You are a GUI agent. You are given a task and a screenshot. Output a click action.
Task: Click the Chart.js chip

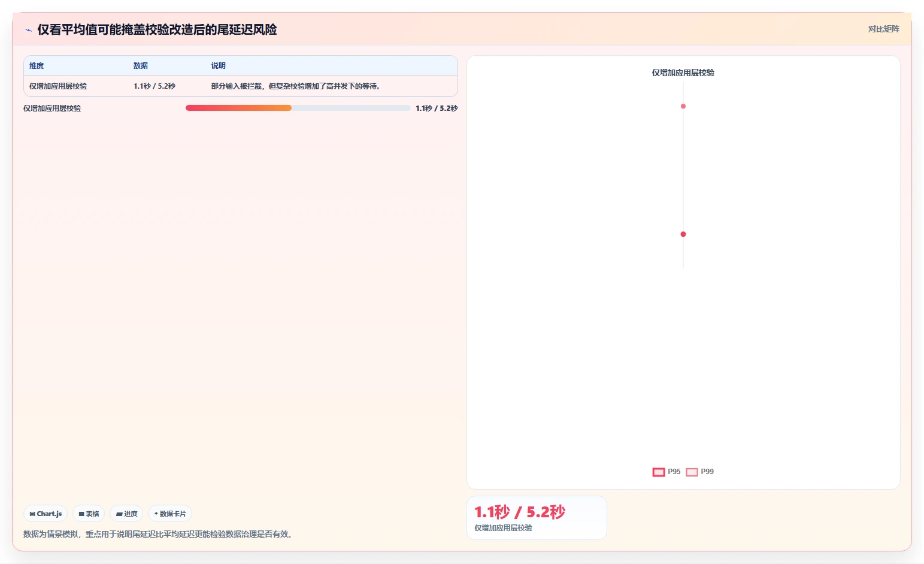coord(46,514)
